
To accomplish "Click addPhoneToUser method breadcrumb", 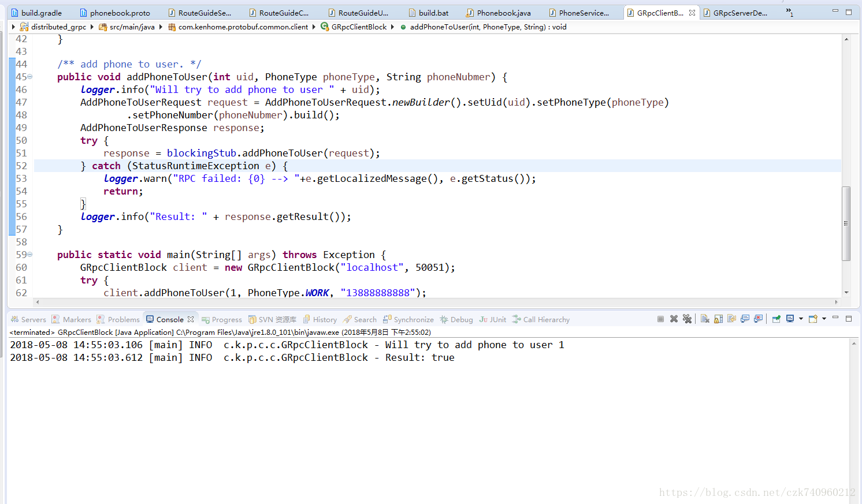I will pos(483,27).
